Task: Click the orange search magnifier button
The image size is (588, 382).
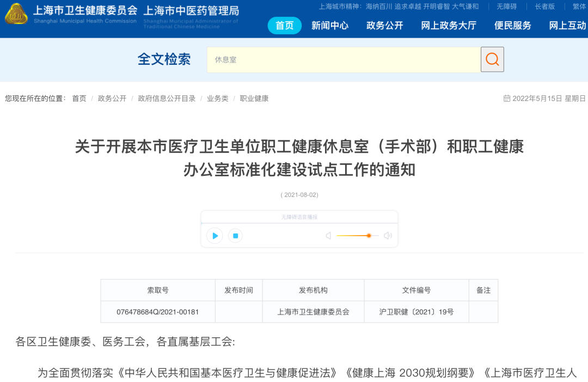Action: (x=492, y=59)
